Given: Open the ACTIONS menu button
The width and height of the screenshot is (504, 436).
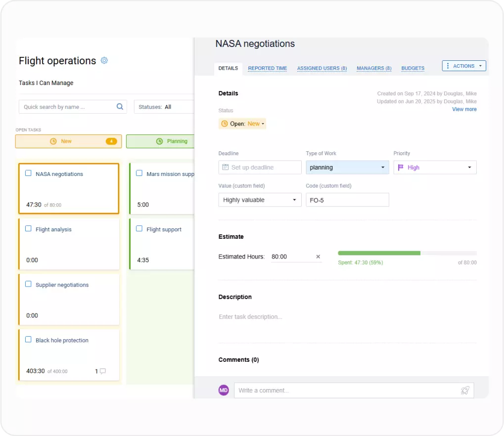Looking at the screenshot, I should (x=463, y=65).
